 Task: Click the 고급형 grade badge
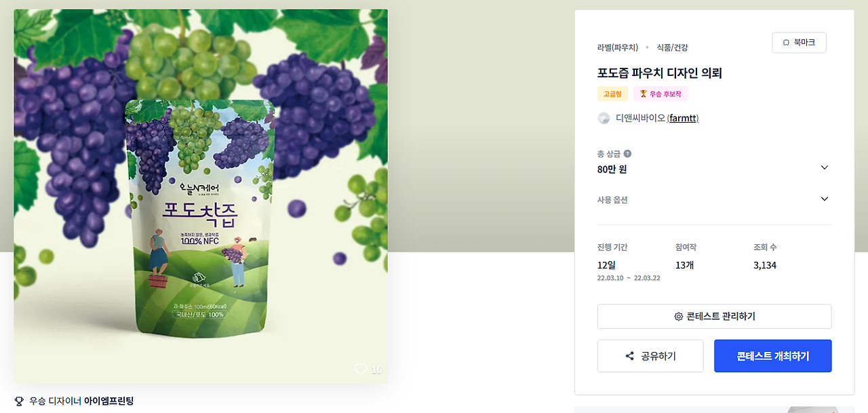point(612,94)
